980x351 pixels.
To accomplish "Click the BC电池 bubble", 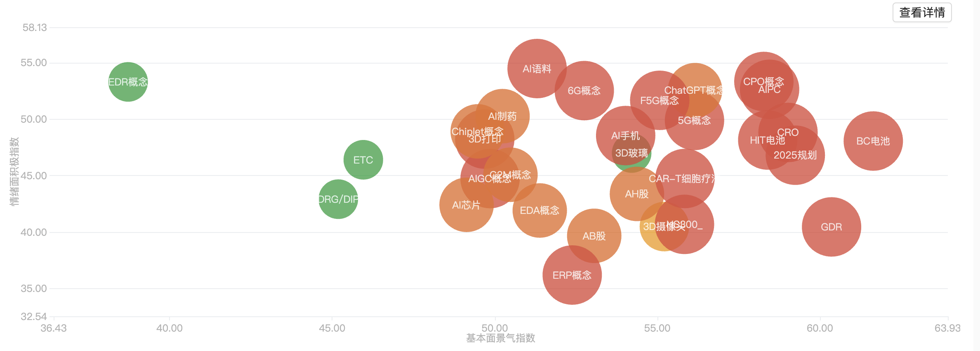I will point(873,141).
